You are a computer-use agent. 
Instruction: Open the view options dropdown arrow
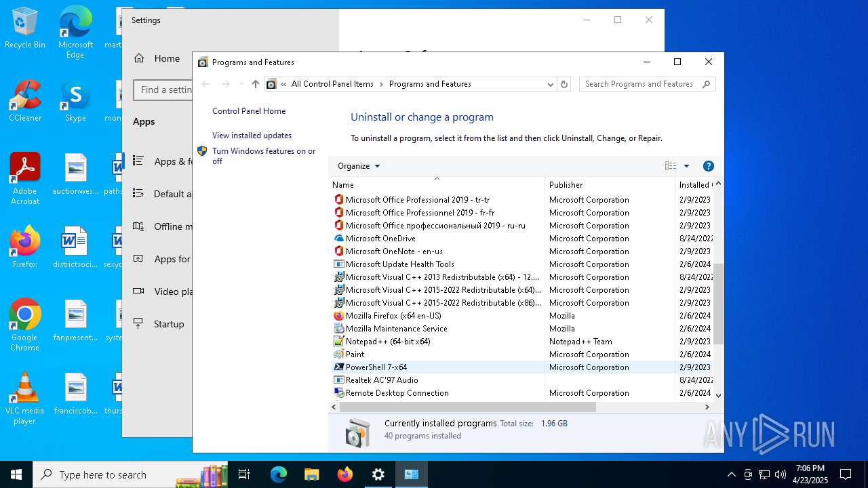point(686,166)
